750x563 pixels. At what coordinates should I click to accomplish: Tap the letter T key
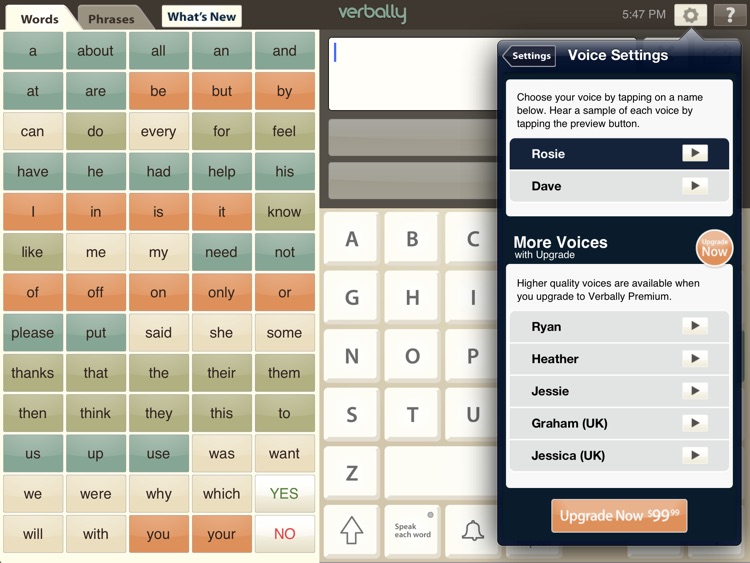[412, 414]
